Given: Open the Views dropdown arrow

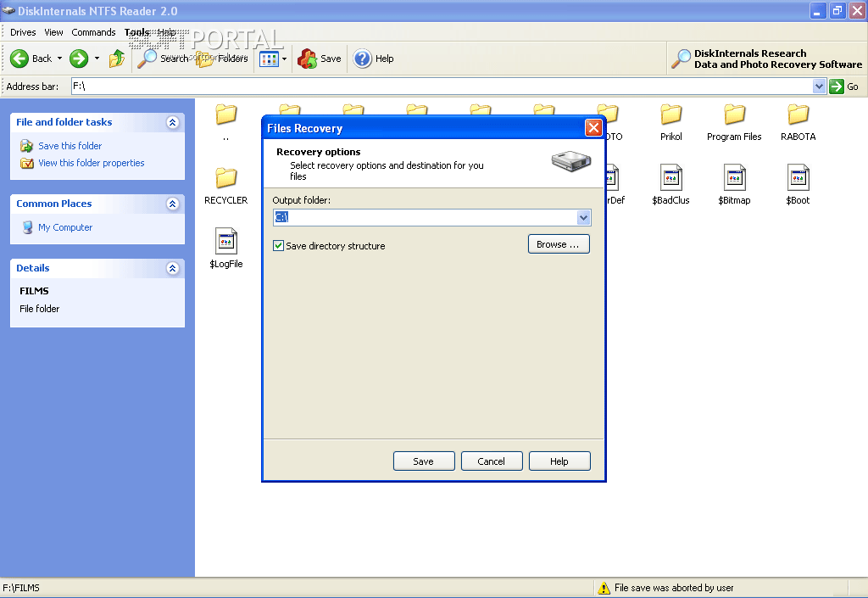Looking at the screenshot, I should (285, 59).
